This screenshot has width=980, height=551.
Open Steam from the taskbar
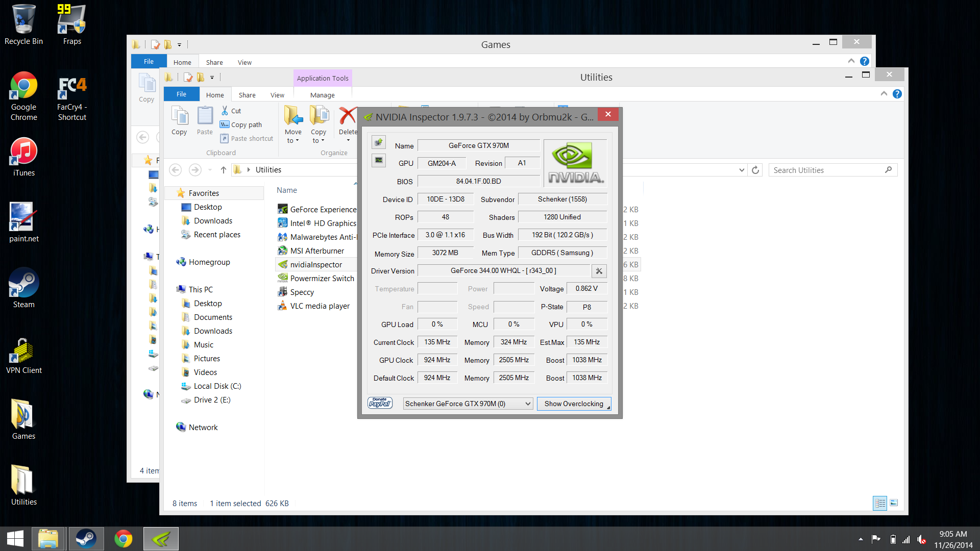click(86, 539)
